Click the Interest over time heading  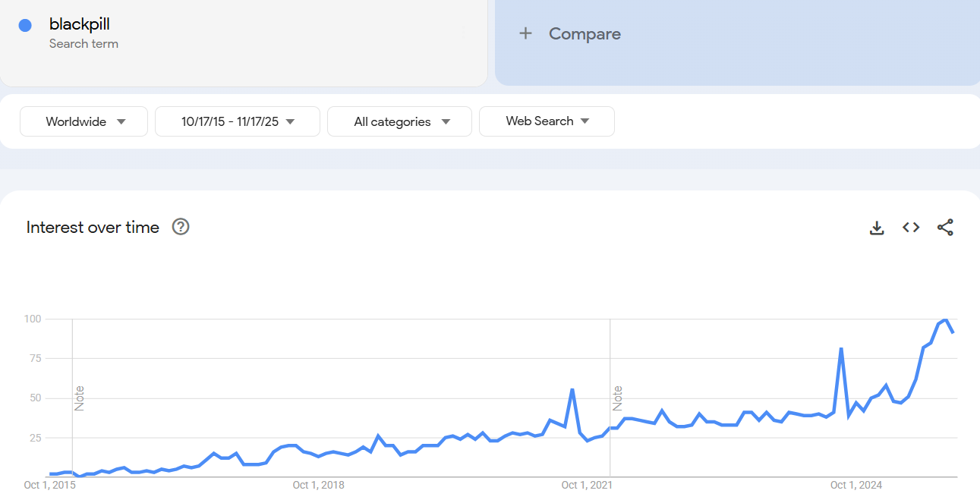coord(93,227)
